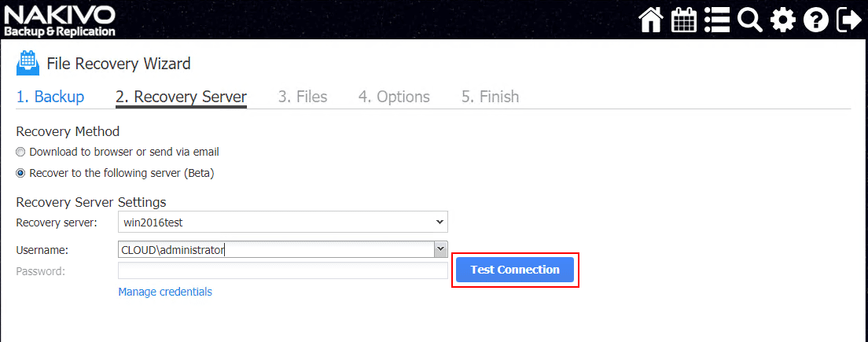Image resolution: width=868 pixels, height=342 pixels.
Task: Open the Calendar icon in header
Action: click(x=684, y=20)
